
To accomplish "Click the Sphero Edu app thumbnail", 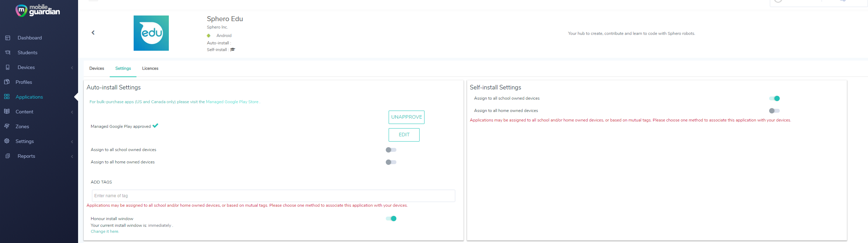I will [x=151, y=33].
